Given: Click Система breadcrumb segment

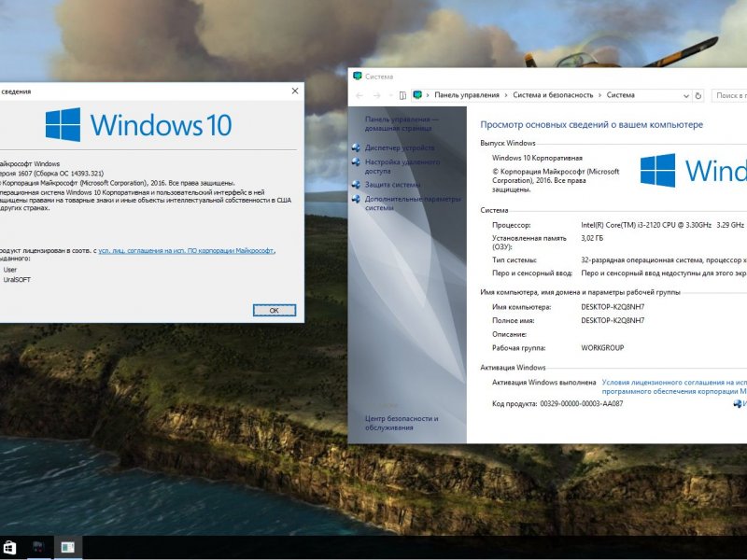Looking at the screenshot, I should point(620,95).
